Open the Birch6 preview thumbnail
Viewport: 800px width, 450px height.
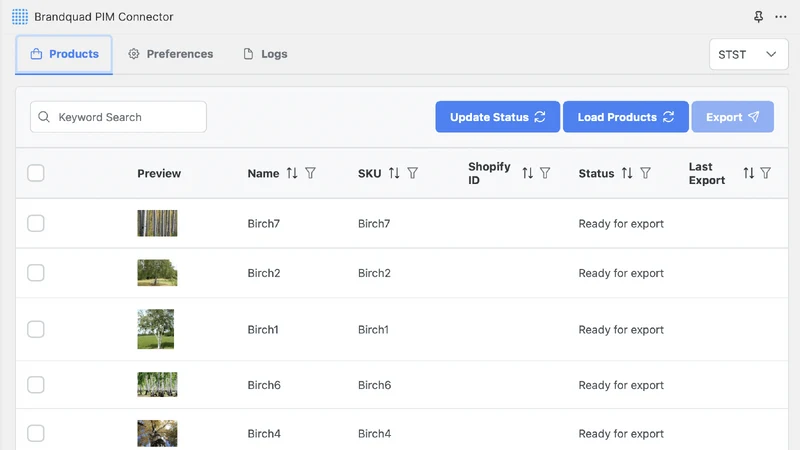[x=157, y=384]
